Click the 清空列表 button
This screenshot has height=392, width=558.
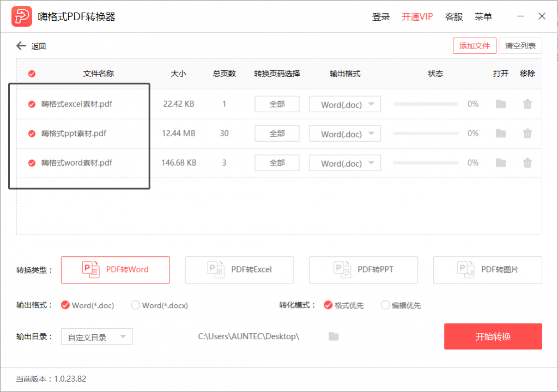tap(520, 46)
